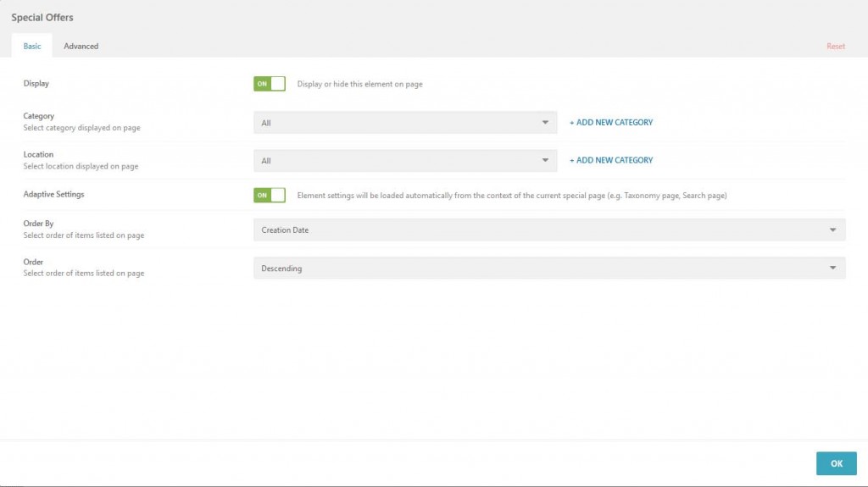
Task: Toggle the Display ON switch
Action: tap(270, 84)
